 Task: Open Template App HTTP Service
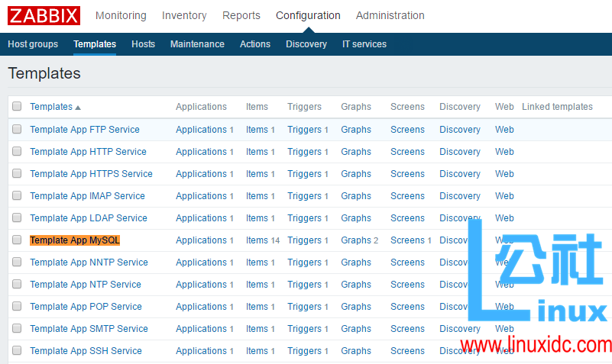coord(88,152)
